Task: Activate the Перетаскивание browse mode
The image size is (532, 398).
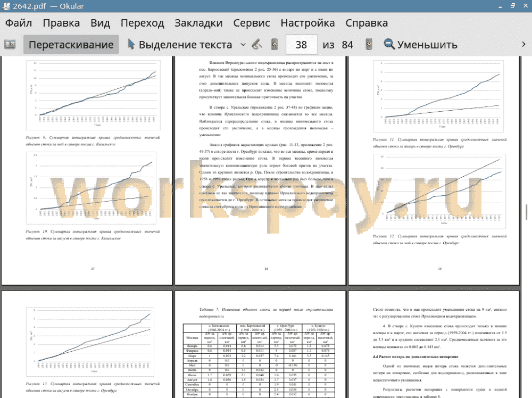Action: 71,45
